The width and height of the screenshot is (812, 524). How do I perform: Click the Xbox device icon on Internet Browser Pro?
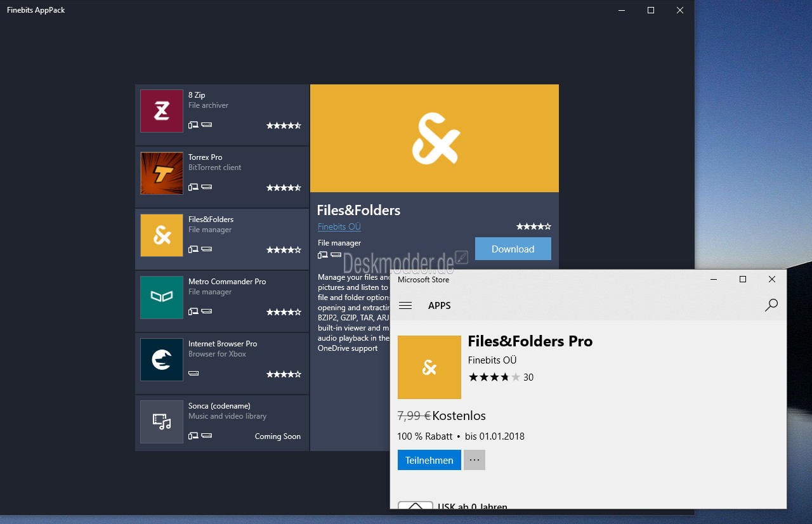click(x=194, y=374)
